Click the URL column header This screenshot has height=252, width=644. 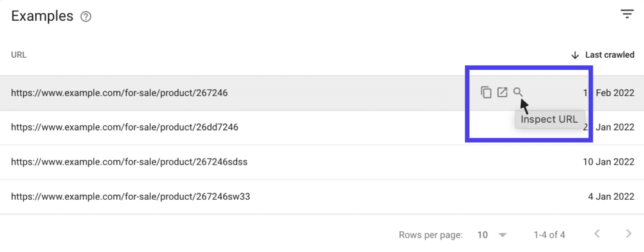[19, 55]
